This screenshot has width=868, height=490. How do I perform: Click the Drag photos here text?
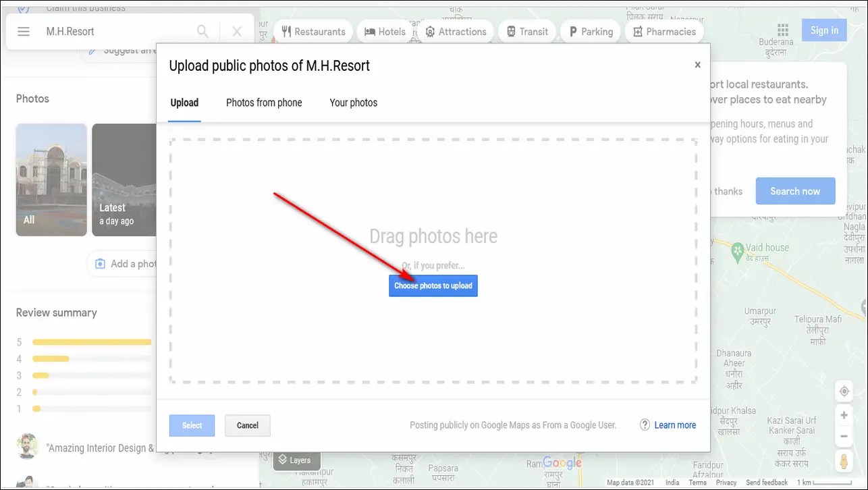[433, 237]
